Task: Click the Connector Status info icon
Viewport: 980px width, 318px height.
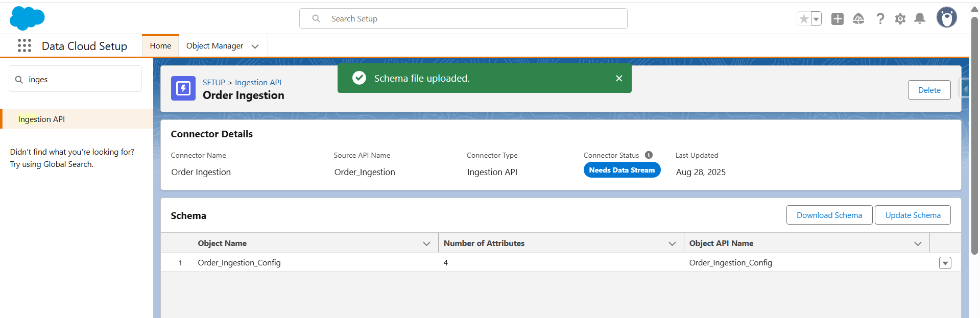Action: (649, 155)
